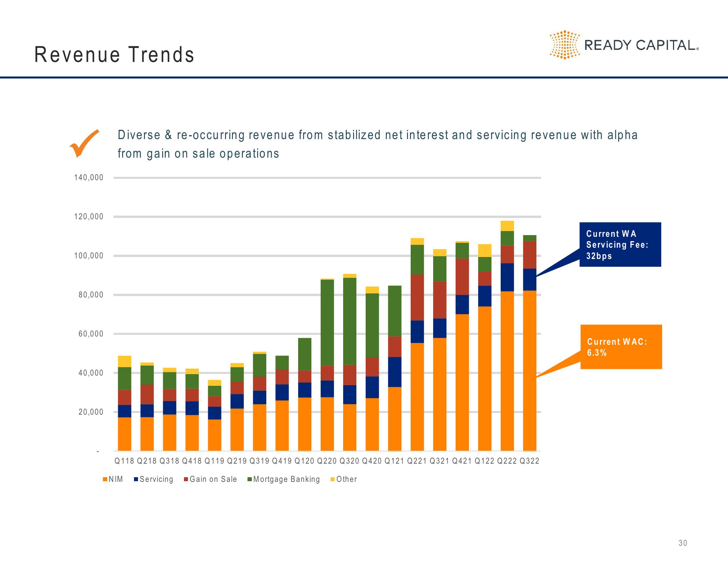
Task: Click the 20,000 y-axis label
Action: pyautogui.click(x=91, y=412)
